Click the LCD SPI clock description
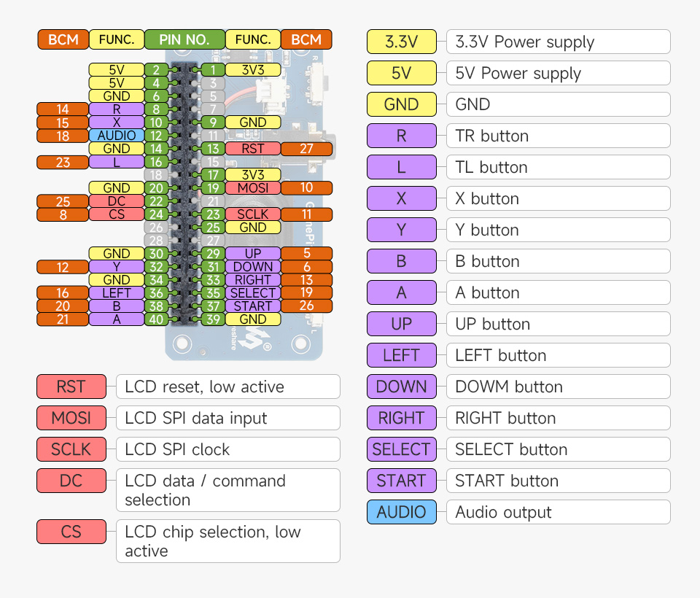Viewport: 700px width, 598px height. click(227, 449)
